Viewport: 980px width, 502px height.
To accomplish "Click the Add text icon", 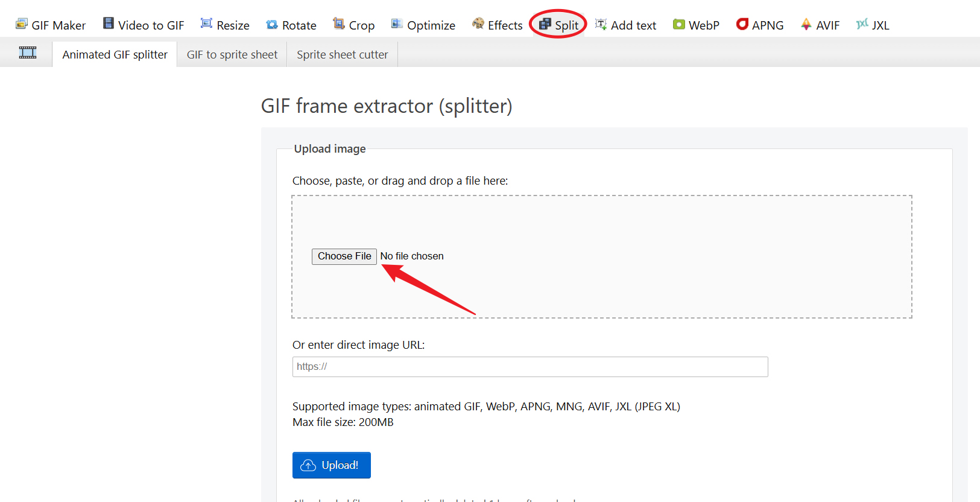I will click(601, 24).
